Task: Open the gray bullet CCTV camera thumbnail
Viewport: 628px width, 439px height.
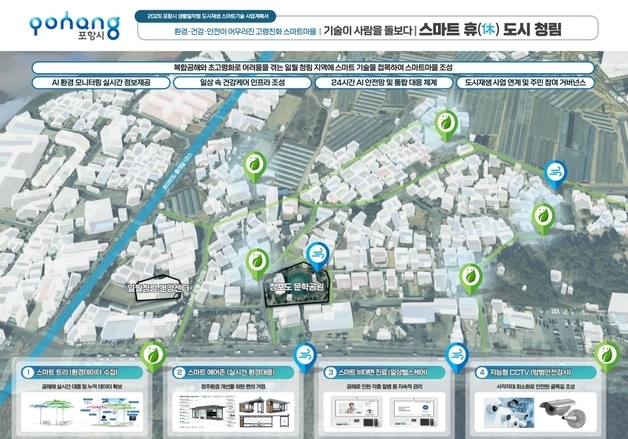Action: [x=564, y=413]
